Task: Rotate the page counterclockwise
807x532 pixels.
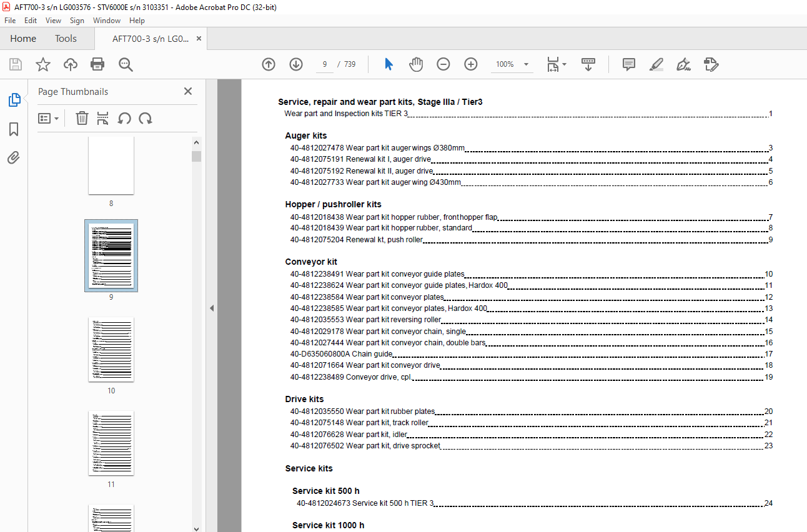Action: (124, 118)
